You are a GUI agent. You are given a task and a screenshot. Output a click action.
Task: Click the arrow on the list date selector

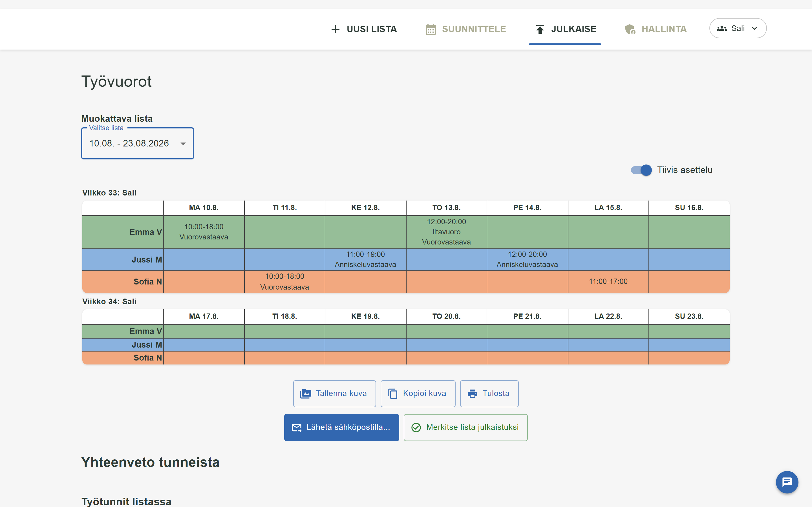click(183, 144)
